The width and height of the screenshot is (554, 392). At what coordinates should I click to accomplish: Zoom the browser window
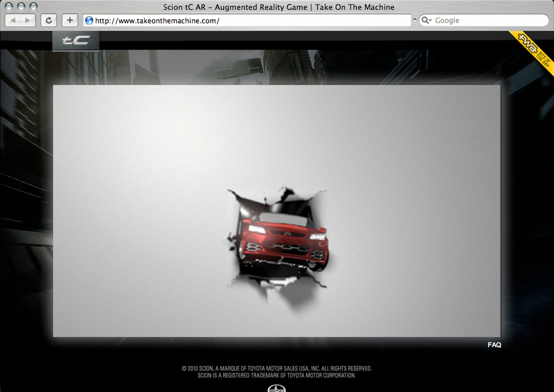click(33, 6)
